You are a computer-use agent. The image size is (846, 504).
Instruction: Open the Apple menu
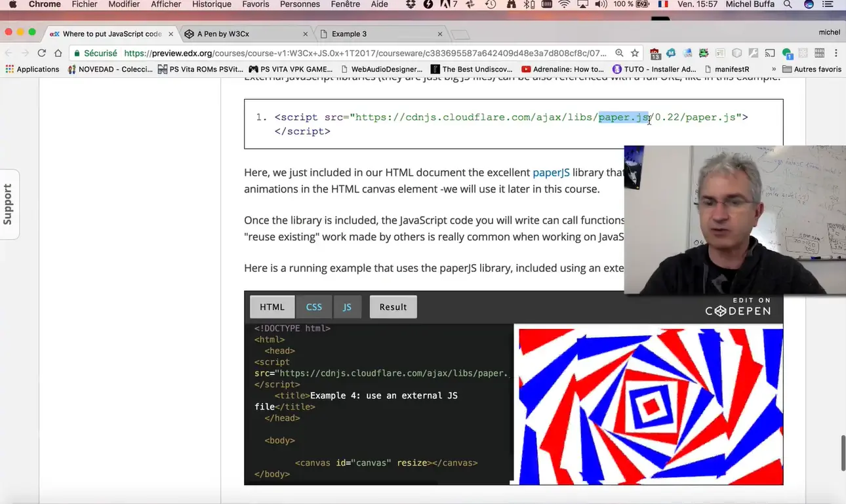12,5
